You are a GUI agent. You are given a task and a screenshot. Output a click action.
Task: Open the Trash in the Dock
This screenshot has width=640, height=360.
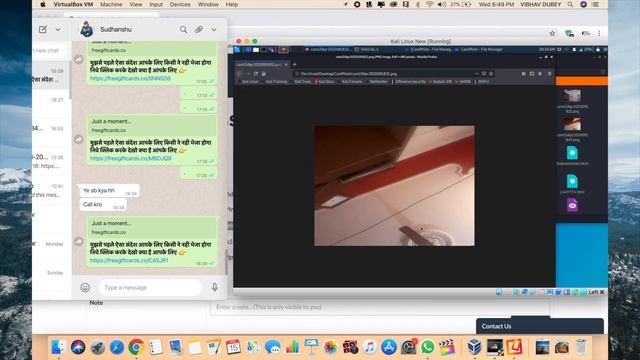[x=581, y=347]
